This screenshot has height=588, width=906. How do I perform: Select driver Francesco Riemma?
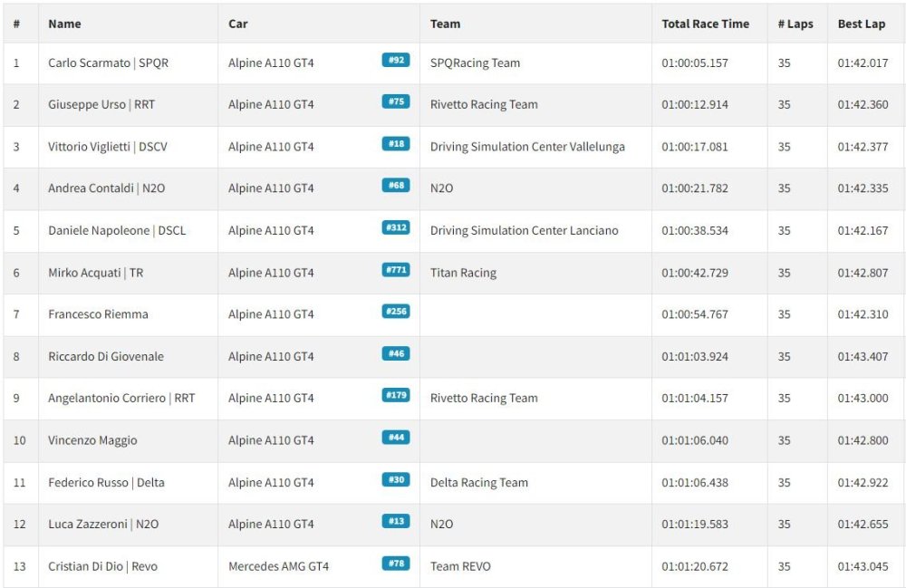tap(98, 314)
